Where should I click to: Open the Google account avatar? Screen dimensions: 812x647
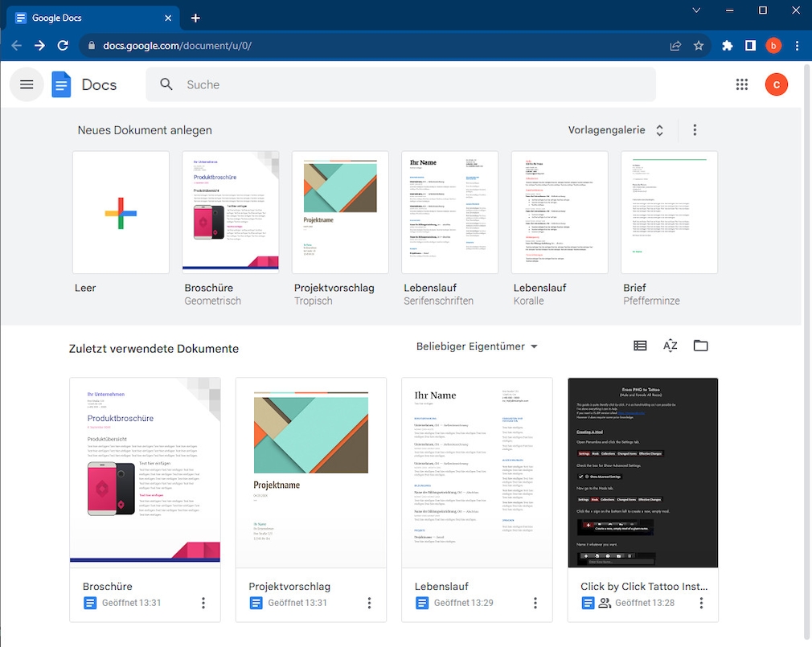coord(776,84)
